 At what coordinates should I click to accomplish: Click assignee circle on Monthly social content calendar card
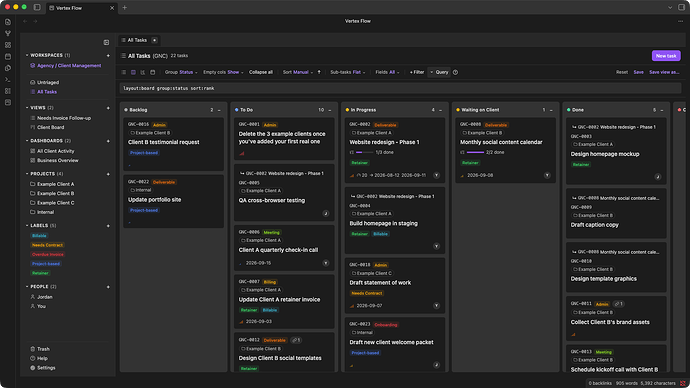pyautogui.click(x=547, y=175)
